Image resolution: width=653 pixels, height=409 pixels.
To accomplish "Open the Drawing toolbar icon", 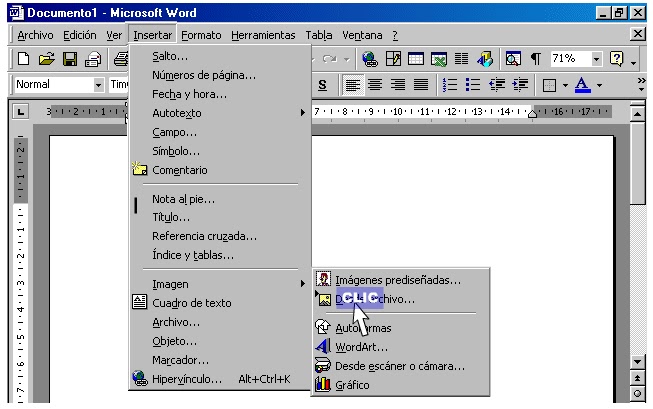I will (x=485, y=59).
